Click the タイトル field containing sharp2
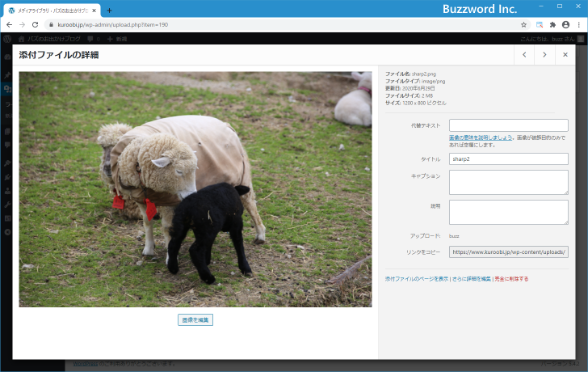 click(x=508, y=159)
